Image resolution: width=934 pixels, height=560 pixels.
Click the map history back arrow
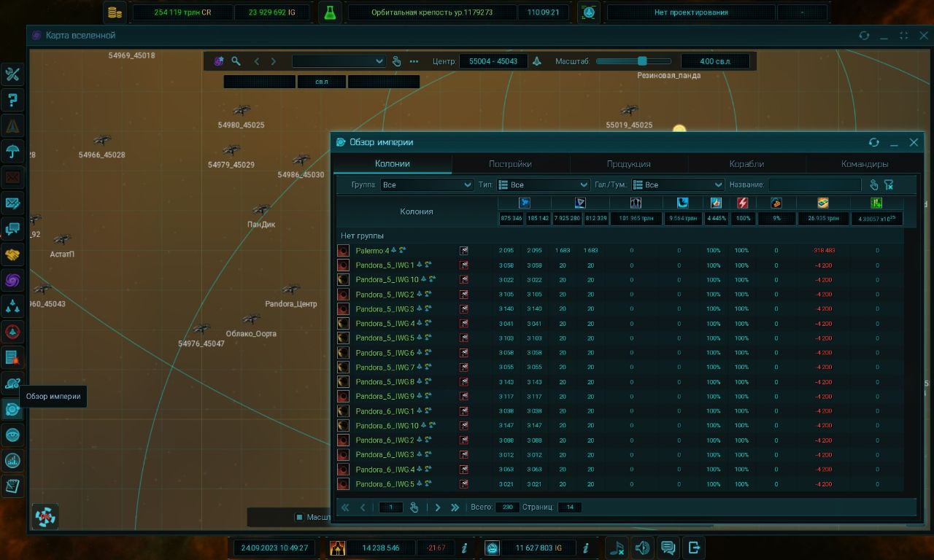point(256,61)
